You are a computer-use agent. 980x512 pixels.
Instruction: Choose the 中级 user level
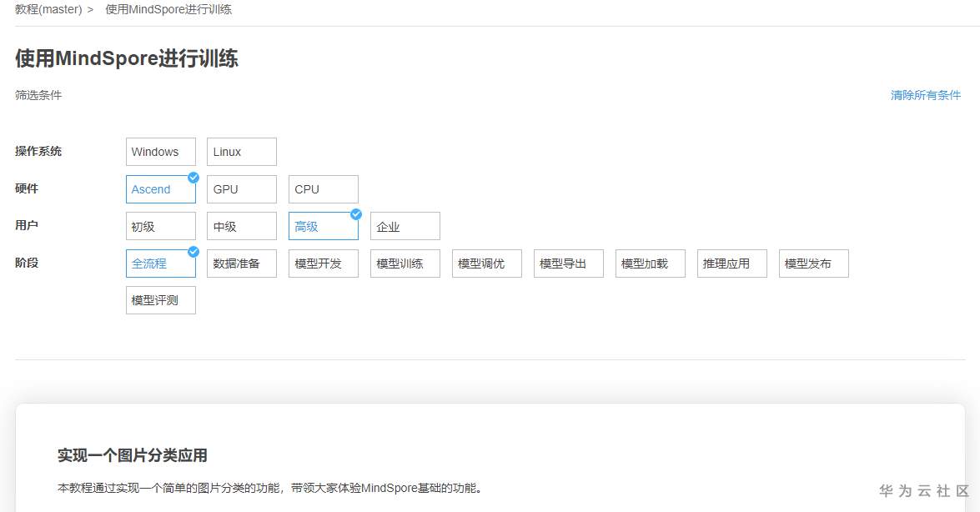242,226
